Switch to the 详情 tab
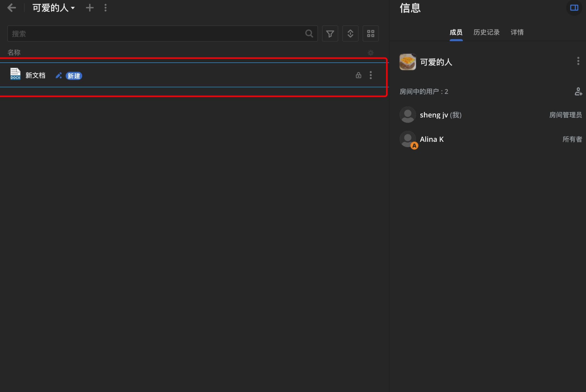586x392 pixels. [517, 32]
